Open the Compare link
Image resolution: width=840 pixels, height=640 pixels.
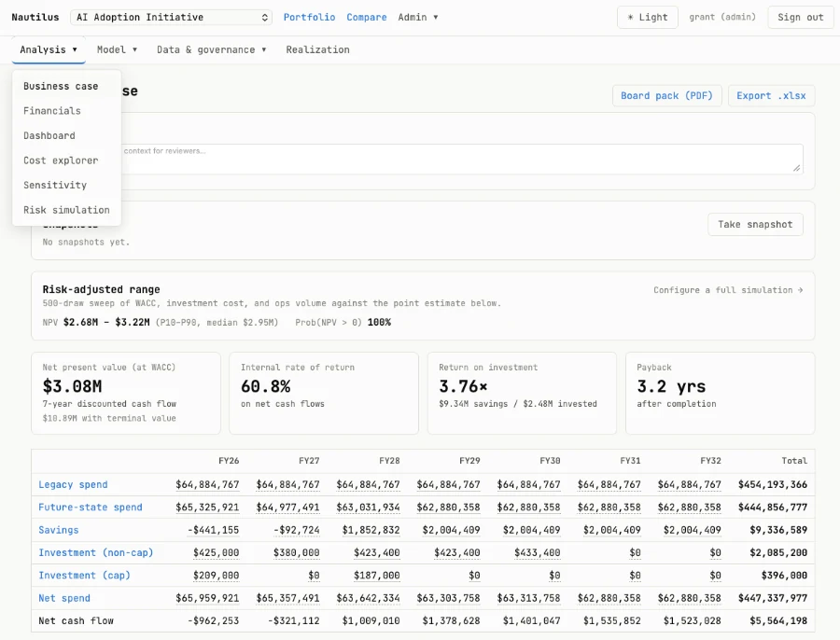pos(367,17)
